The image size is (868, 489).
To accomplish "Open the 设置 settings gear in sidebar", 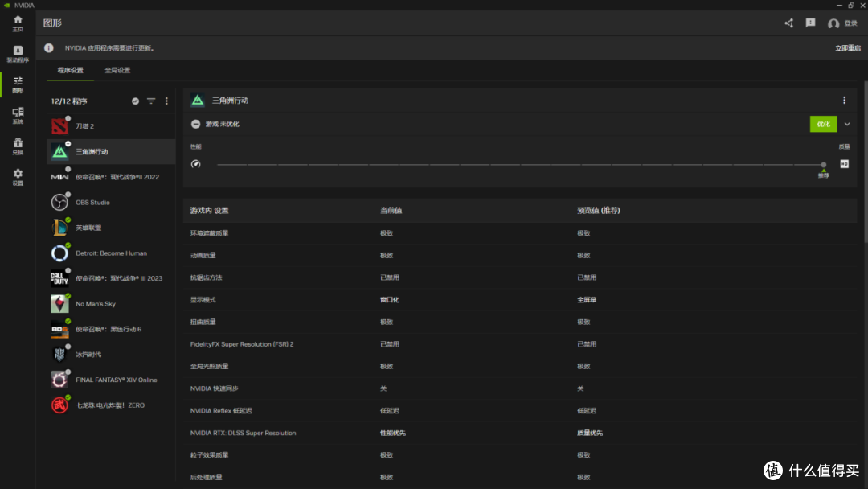I will (18, 177).
